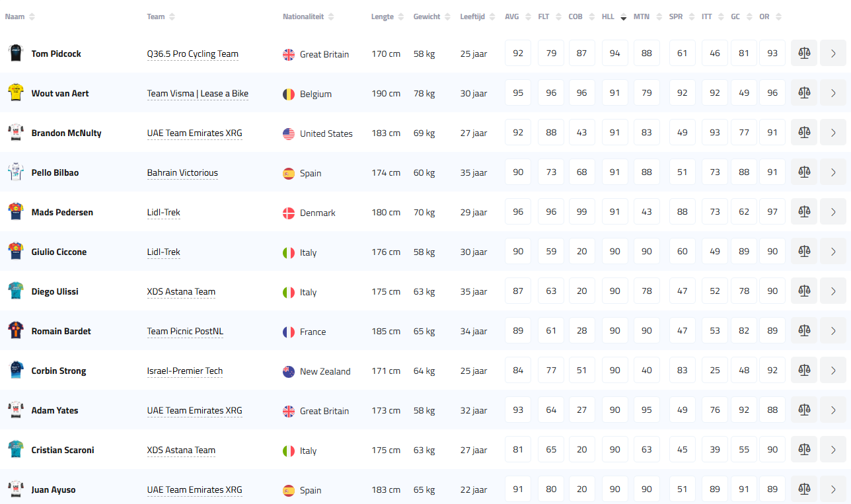Image resolution: width=851 pixels, height=504 pixels.
Task: Click Corbin Strong's OR rating 92
Action: (x=772, y=371)
